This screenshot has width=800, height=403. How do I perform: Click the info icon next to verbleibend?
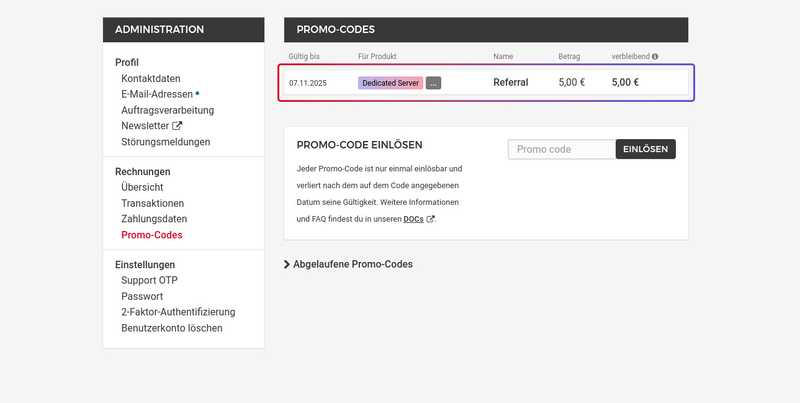(655, 57)
